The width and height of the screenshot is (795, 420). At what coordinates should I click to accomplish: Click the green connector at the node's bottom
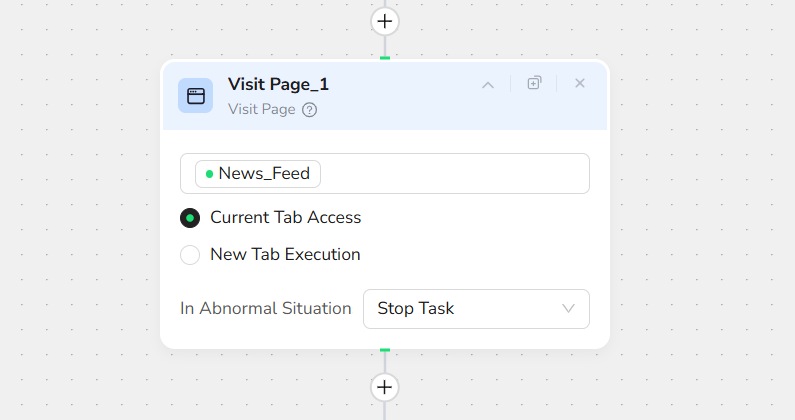(385, 351)
